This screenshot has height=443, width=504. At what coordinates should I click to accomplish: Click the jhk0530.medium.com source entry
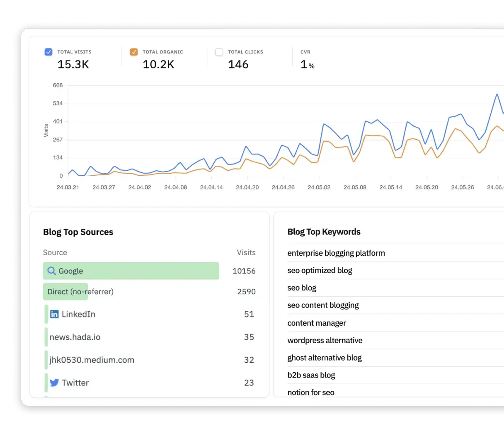click(x=92, y=360)
